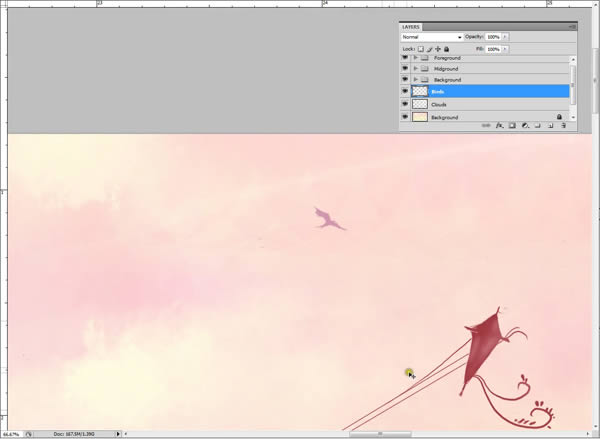Click horizontal scrollbar right arrow
600x439 pixels.
[589, 434]
